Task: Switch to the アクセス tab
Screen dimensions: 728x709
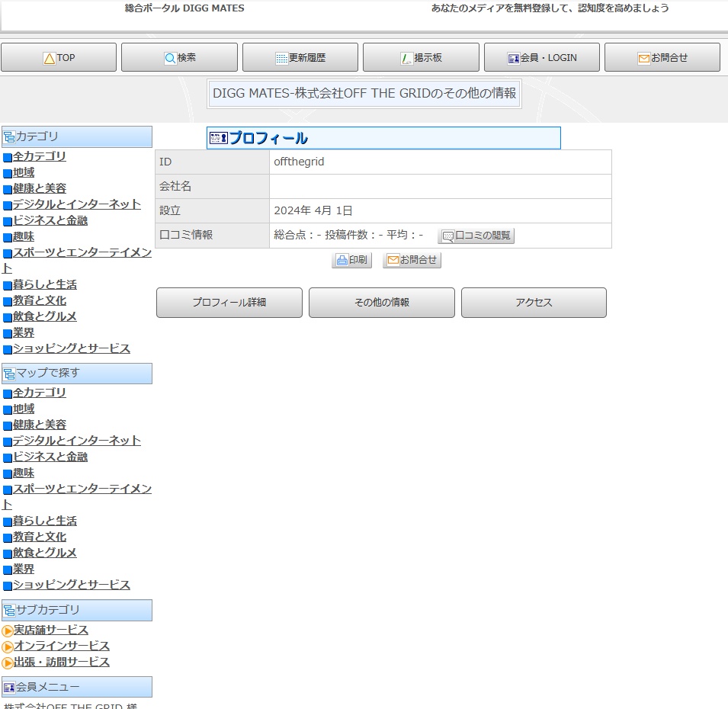Action: (534, 302)
